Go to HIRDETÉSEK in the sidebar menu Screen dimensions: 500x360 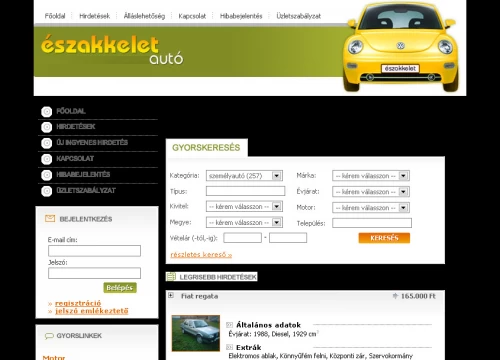(76, 127)
